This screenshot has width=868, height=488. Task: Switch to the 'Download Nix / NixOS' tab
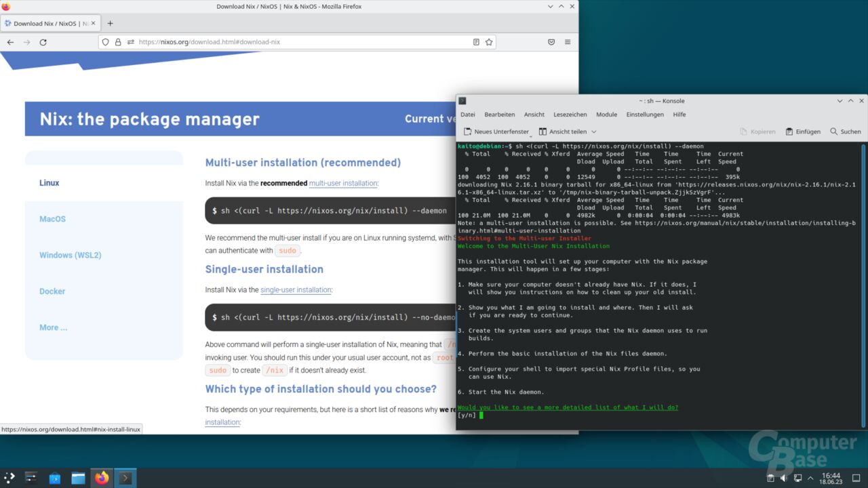pos(47,22)
